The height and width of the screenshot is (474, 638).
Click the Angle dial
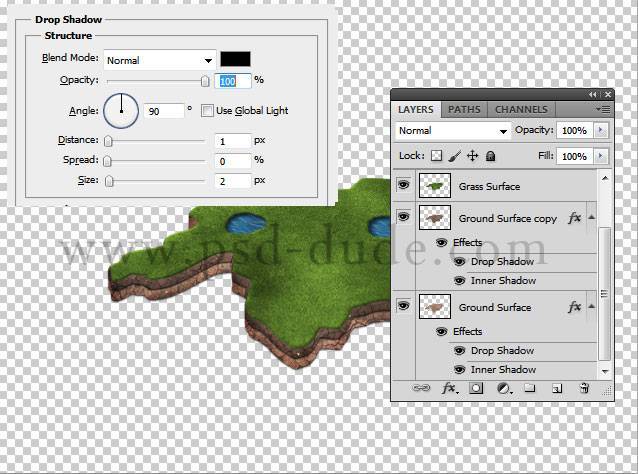coord(121,111)
